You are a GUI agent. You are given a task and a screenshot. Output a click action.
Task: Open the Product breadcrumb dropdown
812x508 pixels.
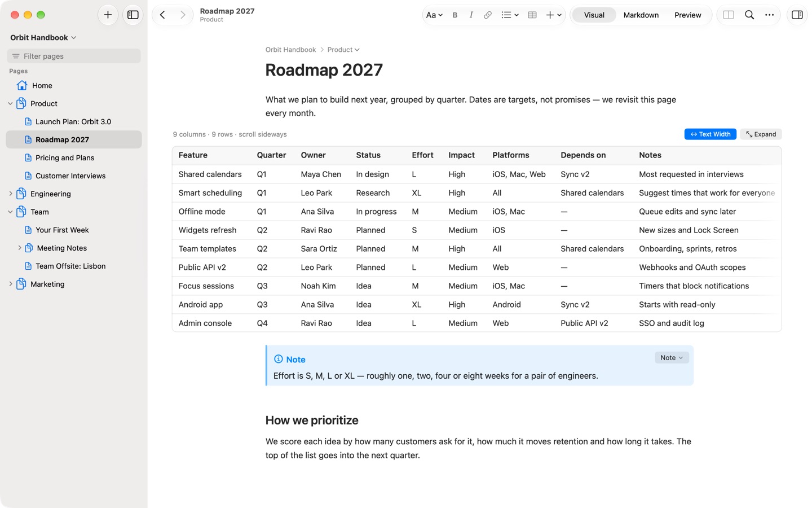click(x=343, y=50)
